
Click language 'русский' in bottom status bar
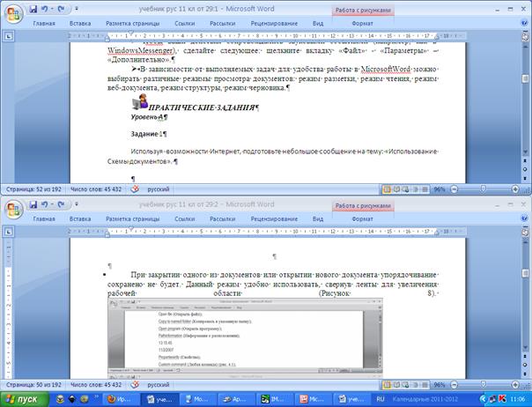pyautogui.click(x=159, y=385)
